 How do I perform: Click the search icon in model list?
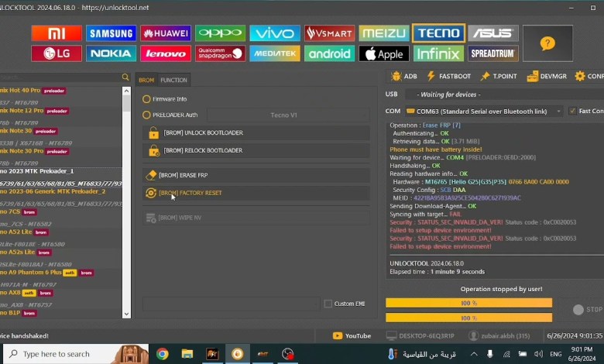[125, 77]
